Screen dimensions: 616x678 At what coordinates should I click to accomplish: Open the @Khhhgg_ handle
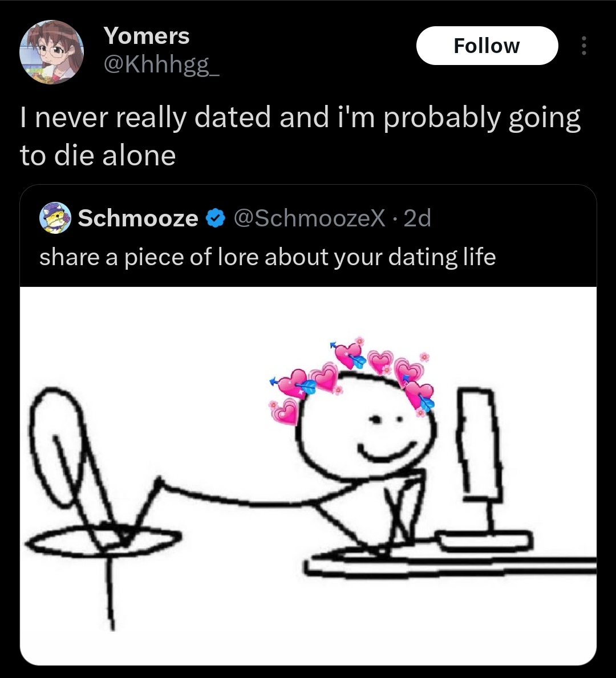coord(161,65)
